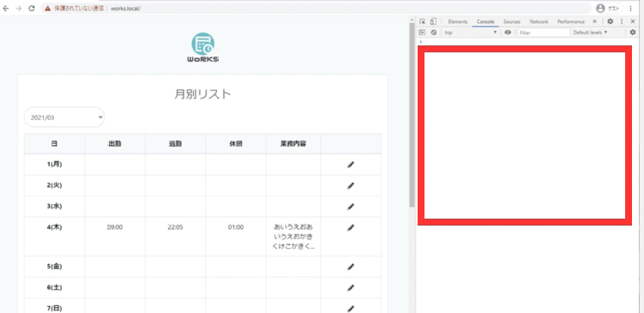Screen dimensions: 644x313
Task: Click the edit pencil for 4(木)
Action: point(351,227)
